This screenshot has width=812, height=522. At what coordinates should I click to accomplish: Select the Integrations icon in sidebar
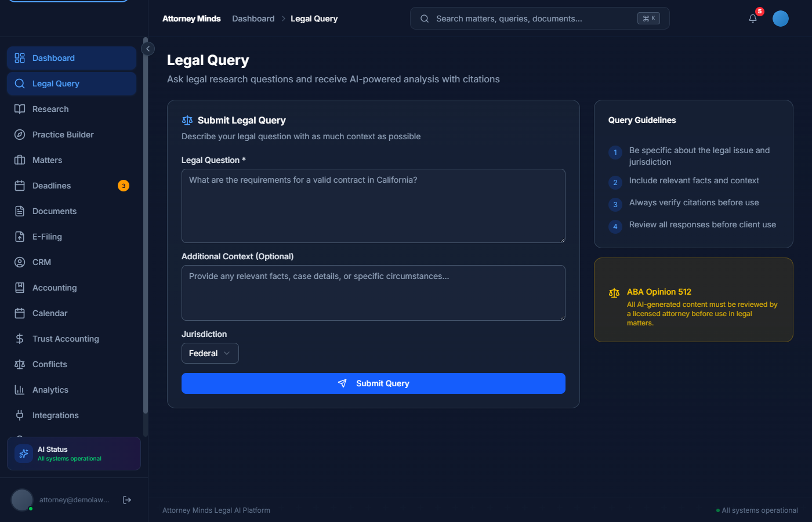point(20,415)
